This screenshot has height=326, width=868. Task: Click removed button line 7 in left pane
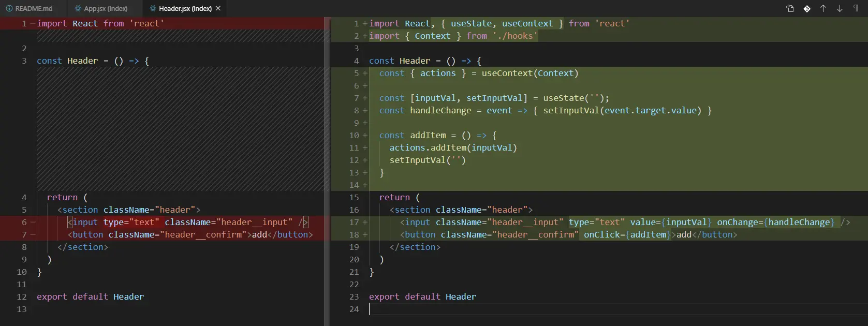(x=190, y=234)
